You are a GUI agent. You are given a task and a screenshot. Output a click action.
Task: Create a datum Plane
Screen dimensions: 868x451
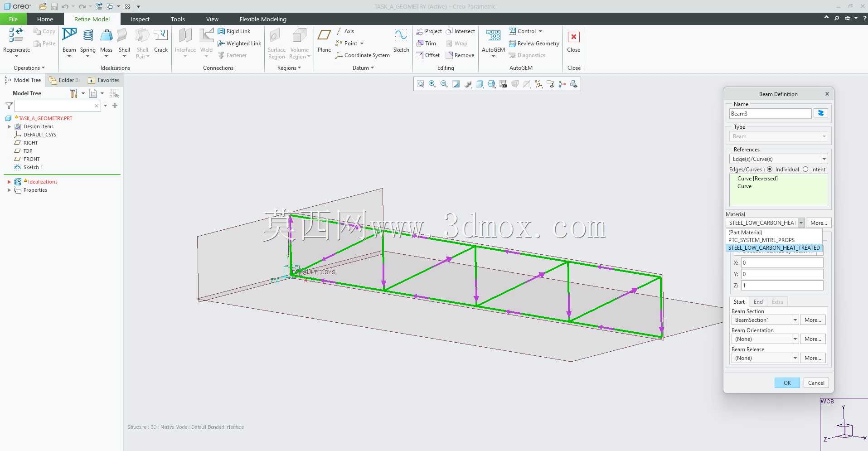[324, 39]
